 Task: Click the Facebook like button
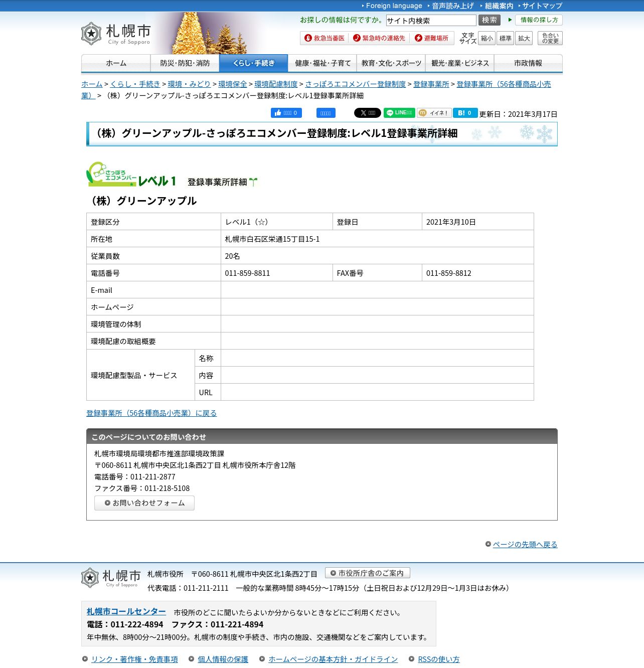[286, 113]
